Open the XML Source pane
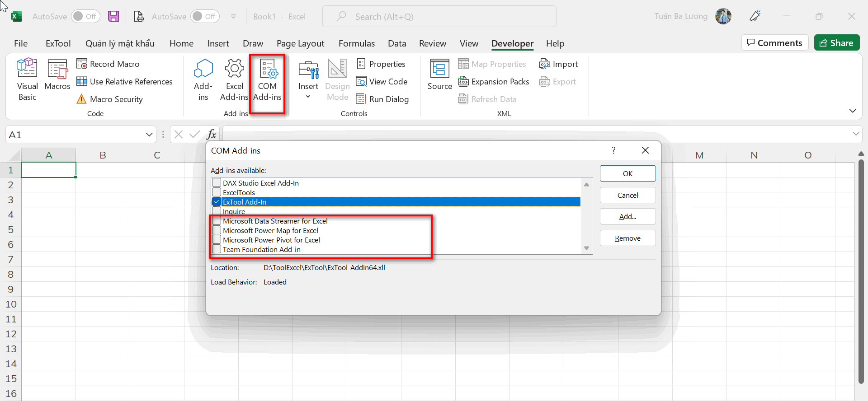Viewport: 868px width, 401px height. click(x=439, y=75)
